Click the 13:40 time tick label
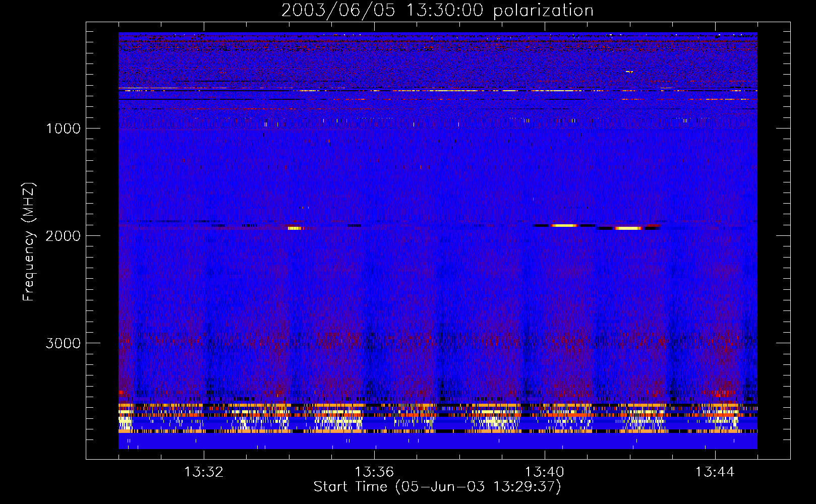 tap(545, 472)
